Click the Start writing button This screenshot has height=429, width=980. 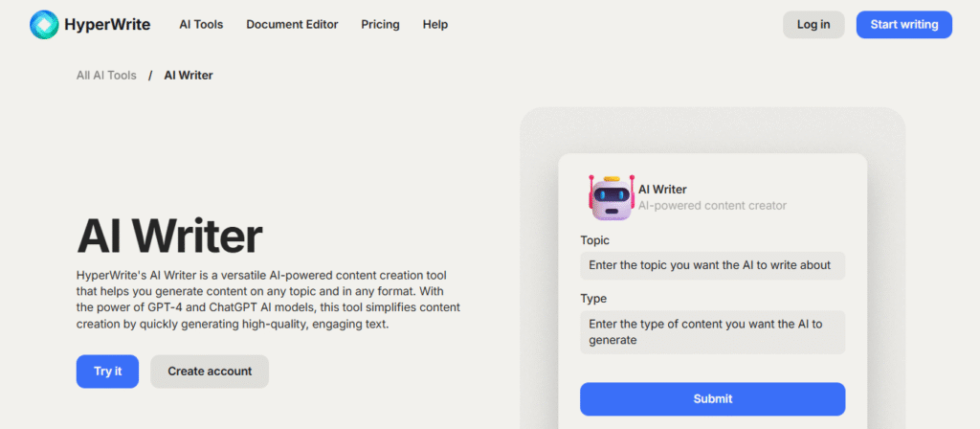(x=903, y=25)
